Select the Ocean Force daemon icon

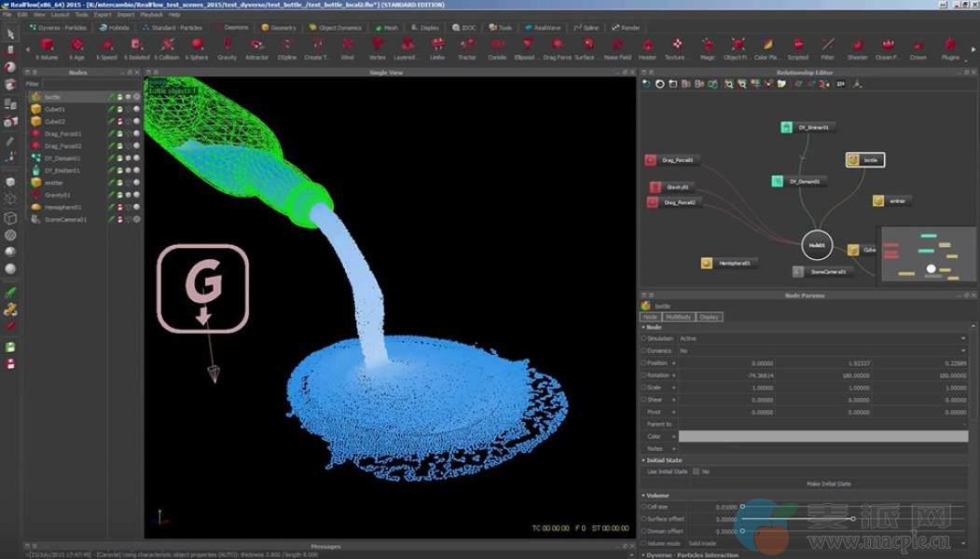888,45
